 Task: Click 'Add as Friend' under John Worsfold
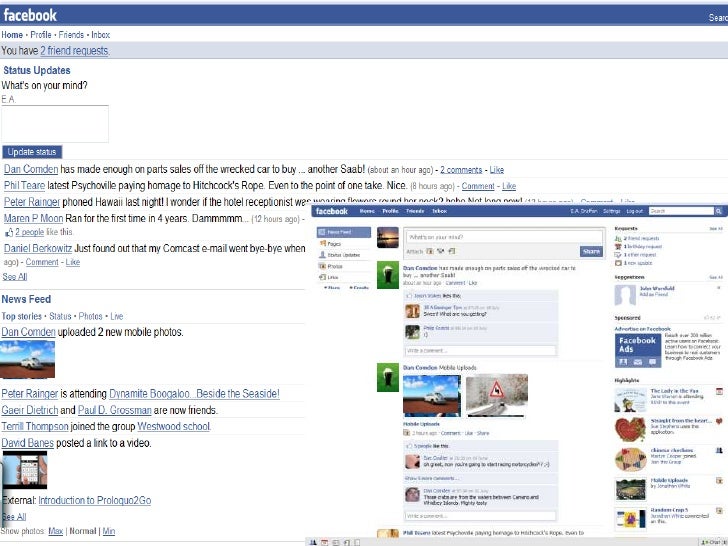tap(652, 294)
